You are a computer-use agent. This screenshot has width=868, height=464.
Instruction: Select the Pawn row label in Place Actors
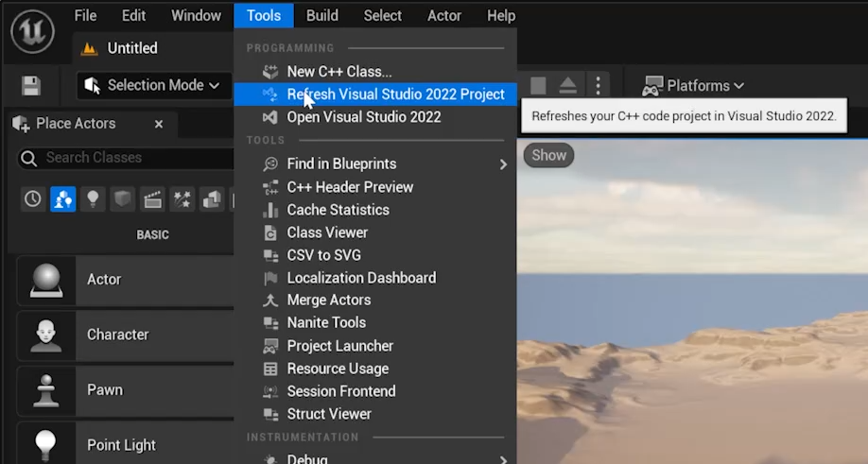point(105,390)
